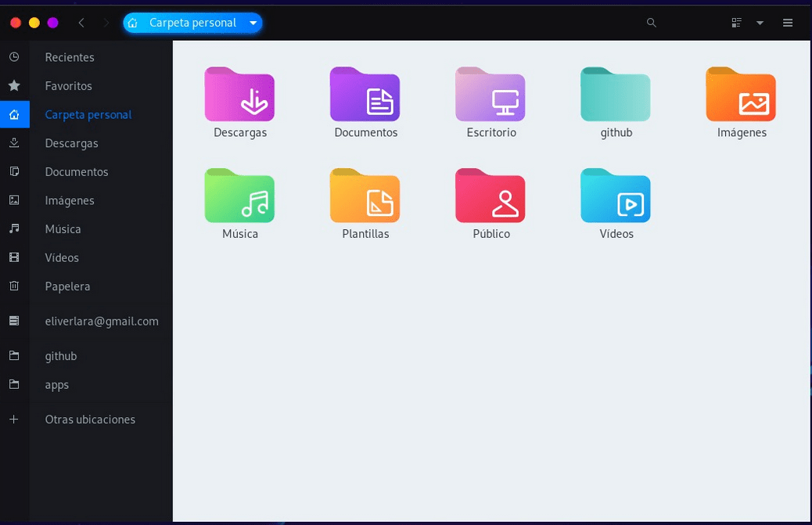Screen dimensions: 812x525
Task: Click the music note icon in sidebar
Action: (x=15, y=228)
